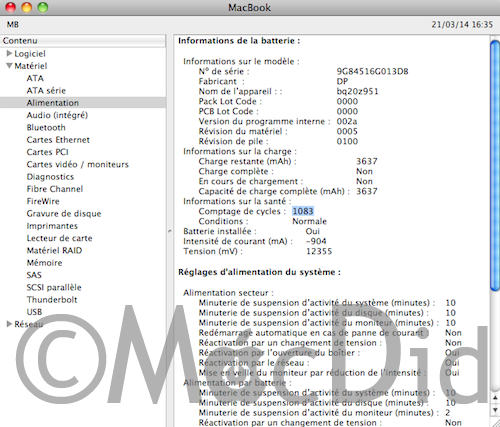This screenshot has height=427, width=500.
Task: Select Imprimantes in the sidebar
Action: (52, 226)
